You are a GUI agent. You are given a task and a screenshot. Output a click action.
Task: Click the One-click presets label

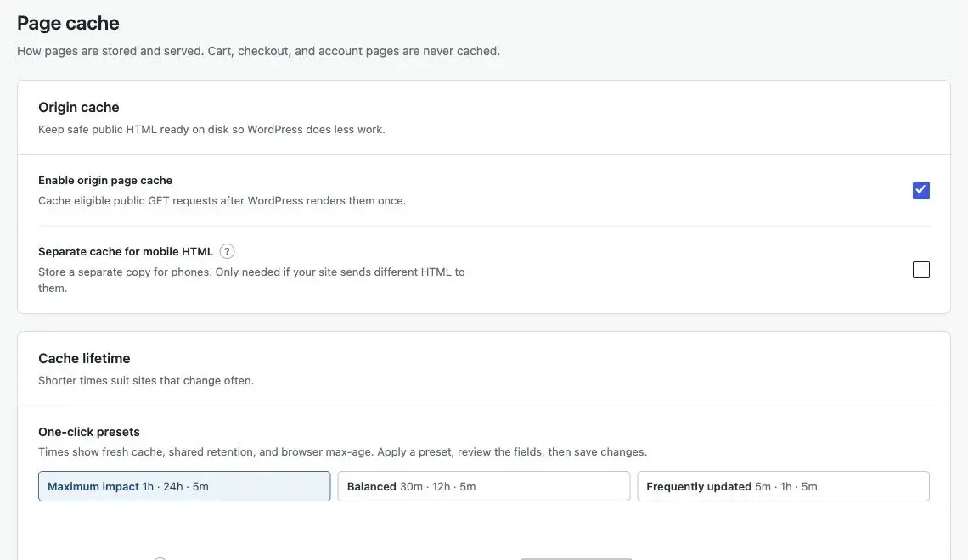[x=89, y=432]
